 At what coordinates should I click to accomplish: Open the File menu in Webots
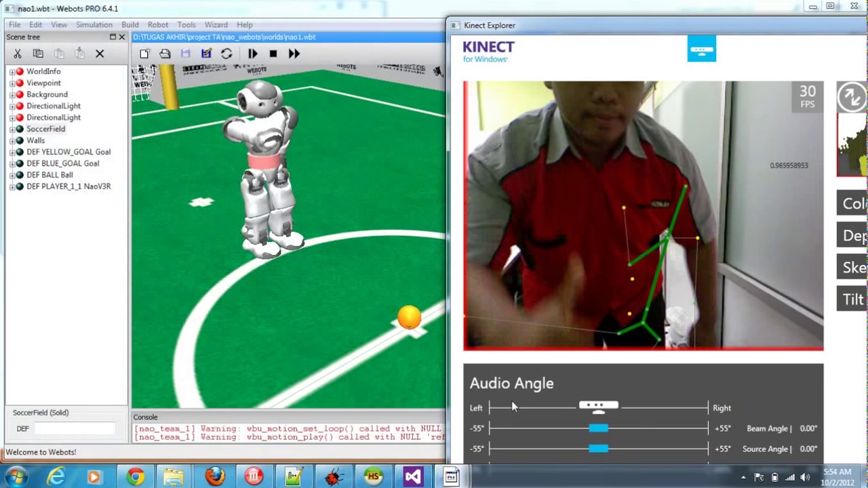pyautogui.click(x=14, y=24)
